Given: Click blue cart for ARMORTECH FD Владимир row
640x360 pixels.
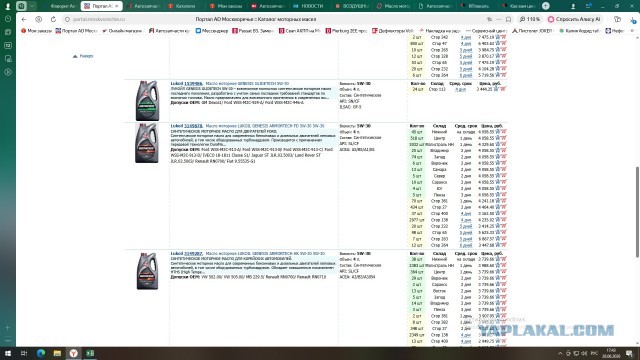Looking at the screenshot, I should point(497,151).
